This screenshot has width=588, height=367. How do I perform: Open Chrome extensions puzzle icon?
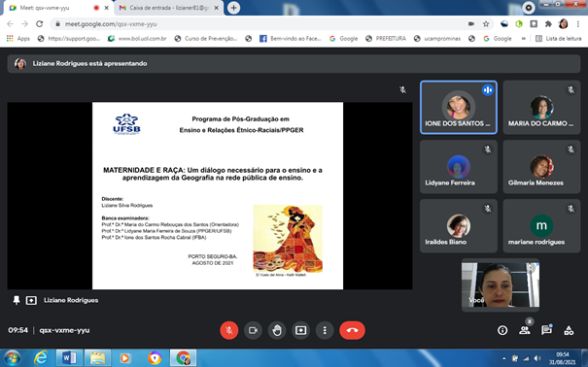click(x=548, y=24)
